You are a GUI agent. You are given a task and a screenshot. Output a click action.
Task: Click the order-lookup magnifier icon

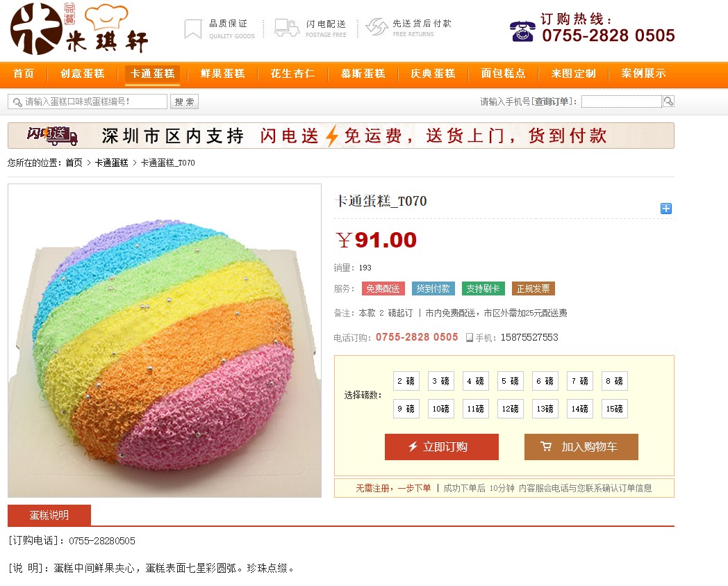(x=668, y=101)
